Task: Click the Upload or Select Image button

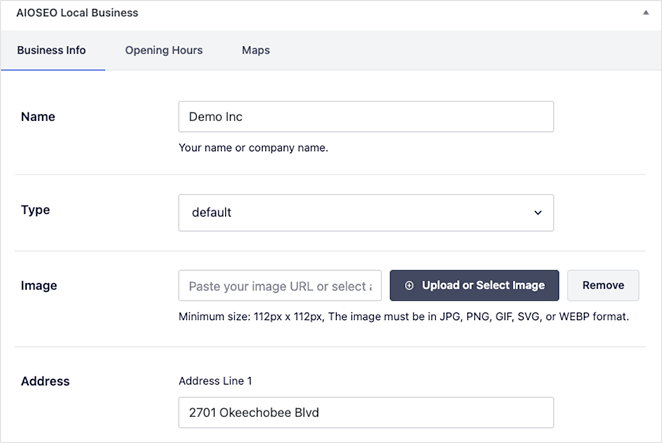Action: pos(474,285)
